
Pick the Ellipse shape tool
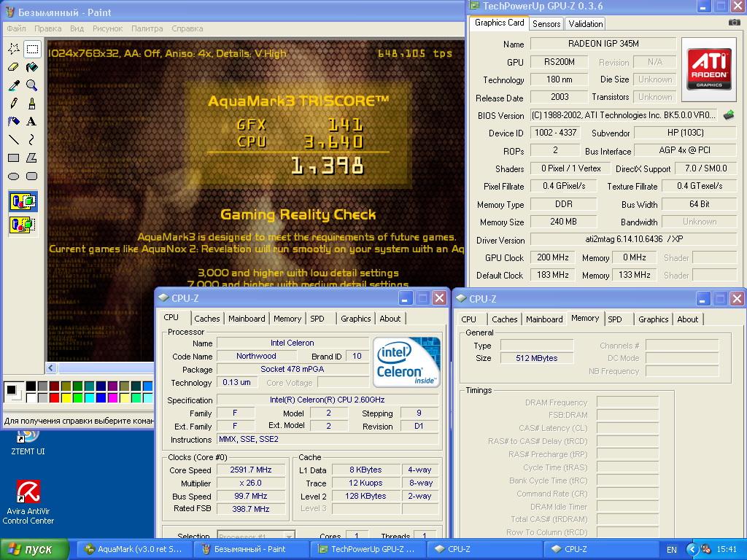click(x=13, y=176)
